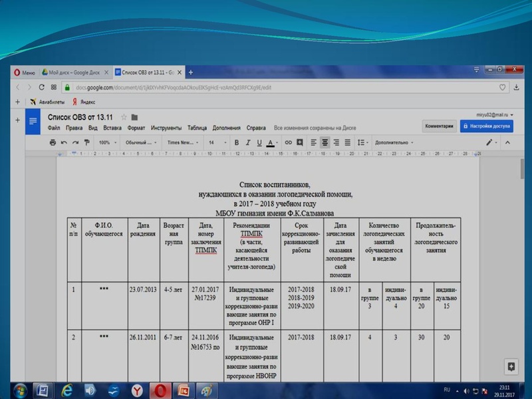
Task: Open the Таблица menu
Action: [x=197, y=127]
